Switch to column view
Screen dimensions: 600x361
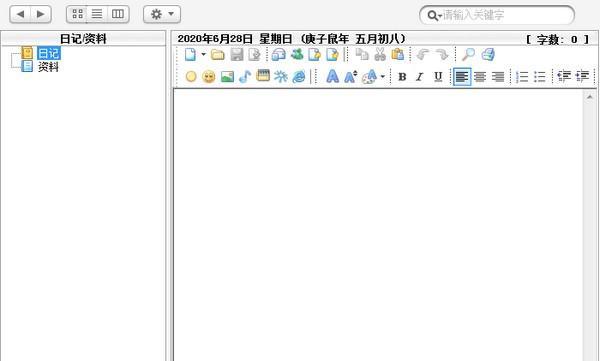tap(117, 14)
